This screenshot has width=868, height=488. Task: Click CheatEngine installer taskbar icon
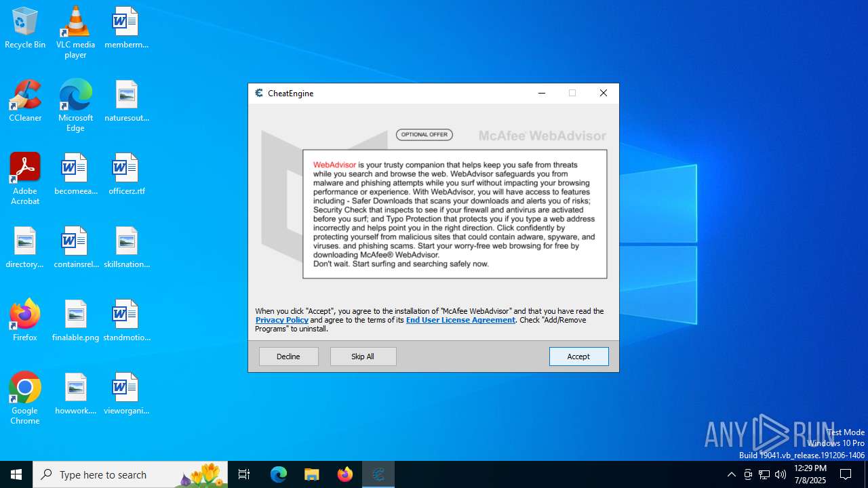pos(378,474)
